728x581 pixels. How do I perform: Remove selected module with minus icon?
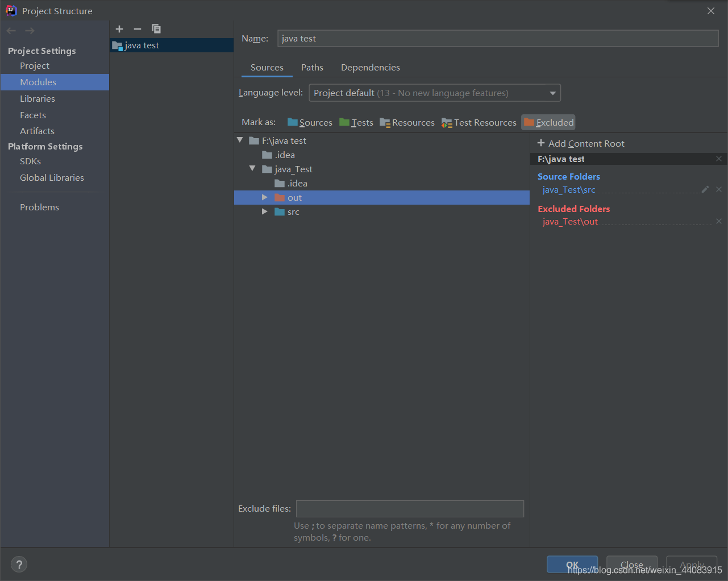click(138, 29)
